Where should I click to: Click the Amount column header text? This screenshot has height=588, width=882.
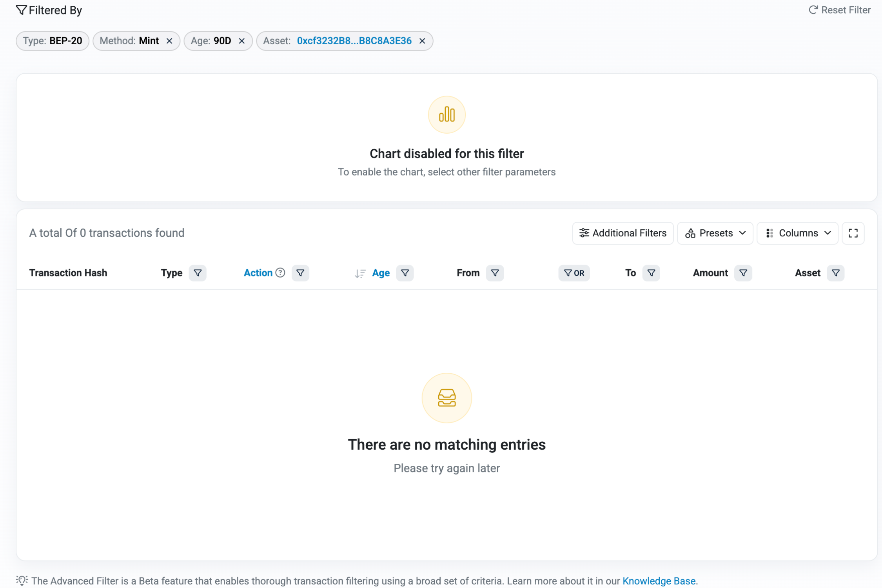pos(710,273)
